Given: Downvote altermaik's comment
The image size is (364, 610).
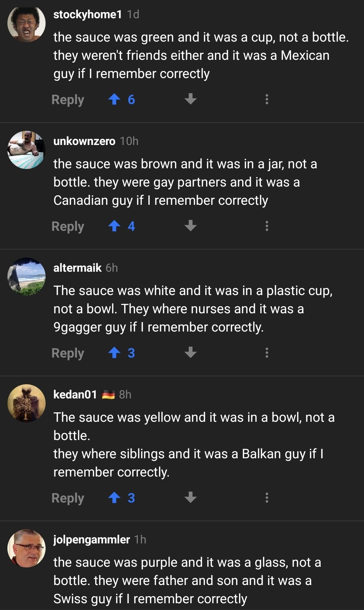Looking at the screenshot, I should point(190,353).
